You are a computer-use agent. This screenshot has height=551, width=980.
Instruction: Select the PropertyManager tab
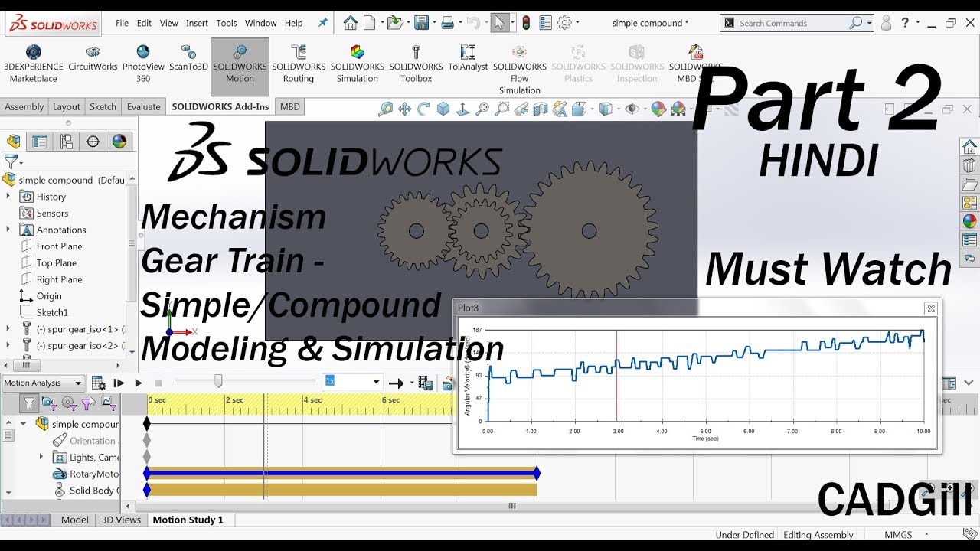coord(40,142)
